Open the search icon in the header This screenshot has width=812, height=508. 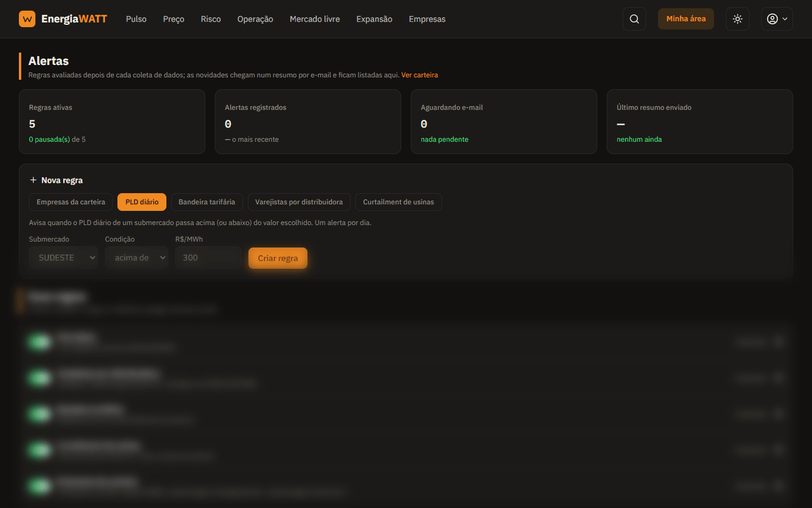(x=634, y=19)
